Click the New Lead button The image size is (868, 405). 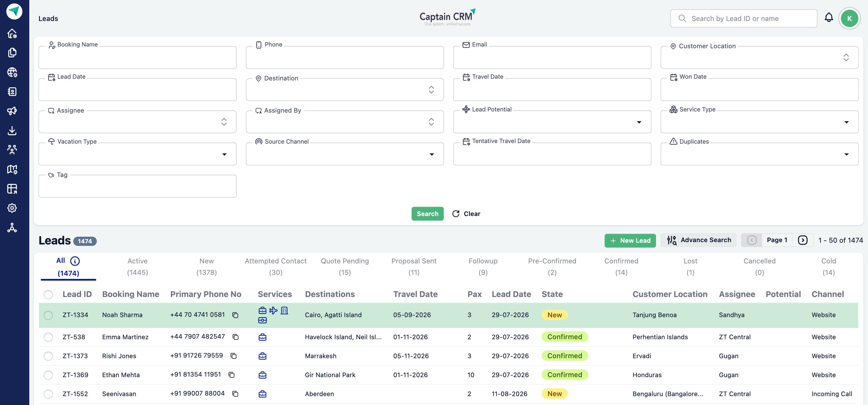(630, 241)
